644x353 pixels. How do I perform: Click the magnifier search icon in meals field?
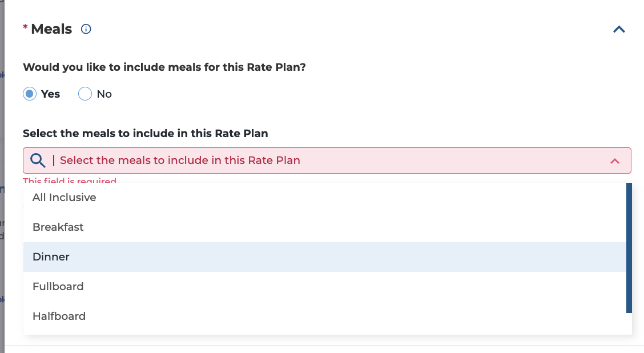38,161
